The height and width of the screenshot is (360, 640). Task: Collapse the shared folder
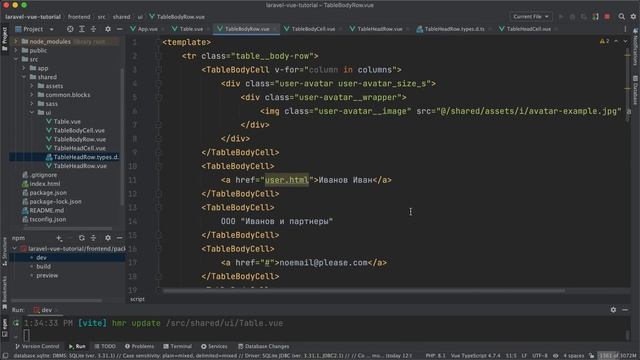24,77
